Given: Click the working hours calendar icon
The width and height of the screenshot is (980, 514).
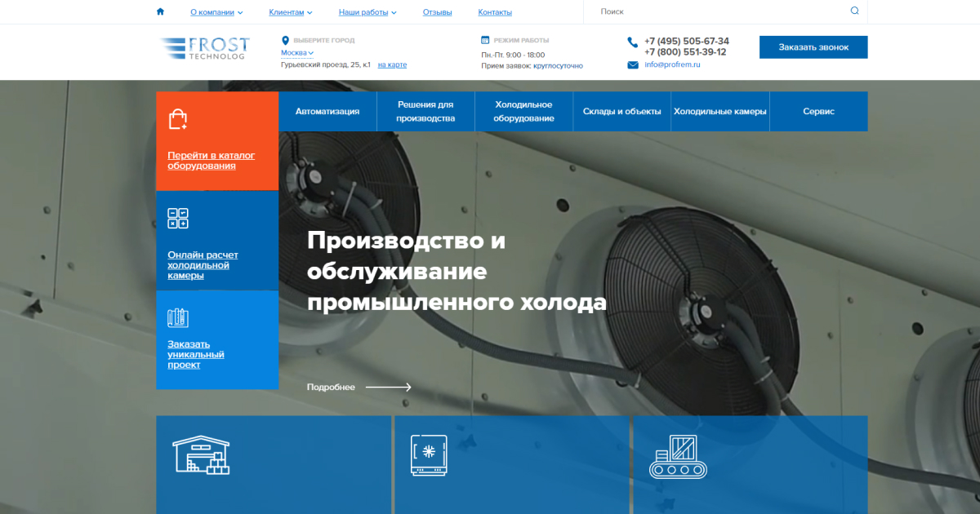Looking at the screenshot, I should coord(485,39).
